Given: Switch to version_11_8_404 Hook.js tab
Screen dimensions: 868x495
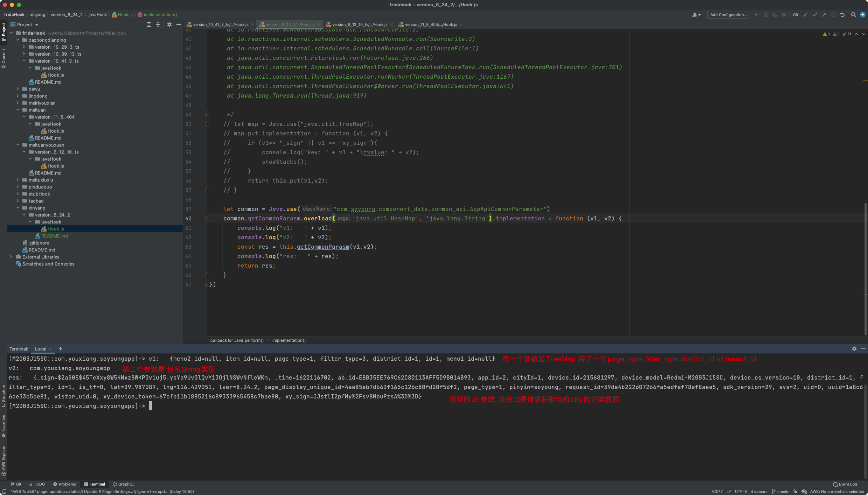Looking at the screenshot, I should (x=431, y=24).
